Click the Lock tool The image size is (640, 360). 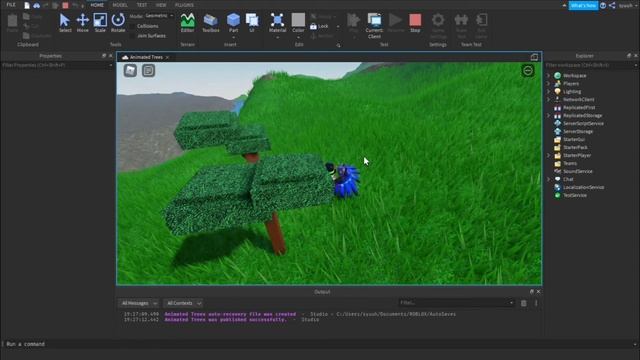click(319, 26)
